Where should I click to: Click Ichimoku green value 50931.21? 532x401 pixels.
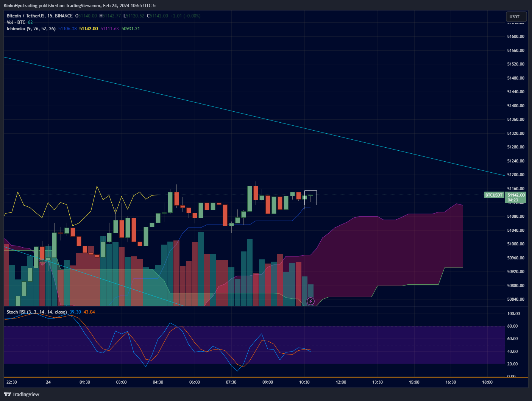click(131, 29)
